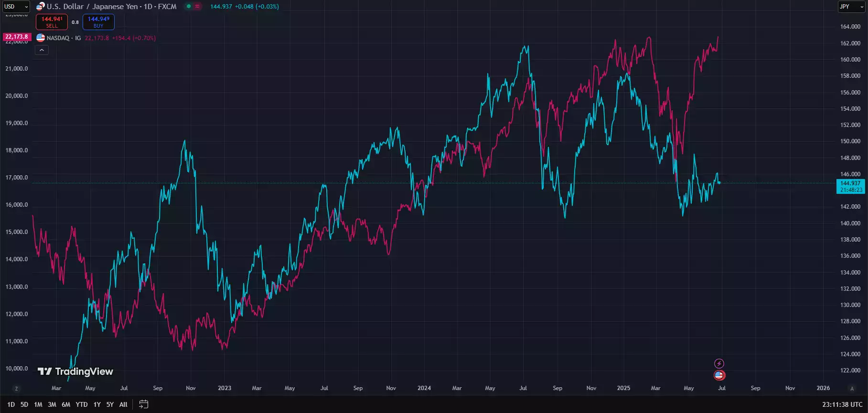Click the USD/JPY flag pair symbol icon
The image size is (868, 413).
pyautogui.click(x=41, y=6)
